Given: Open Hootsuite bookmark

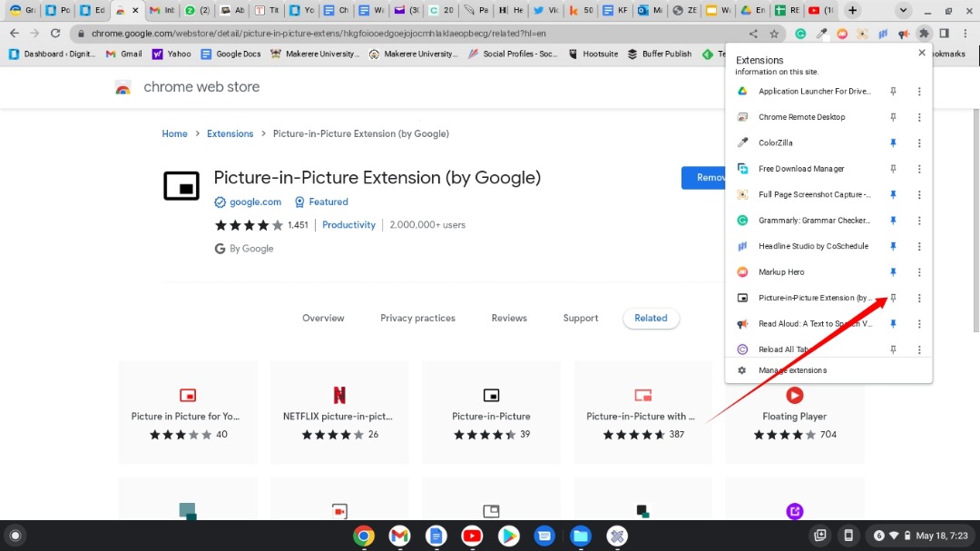Looking at the screenshot, I should click(593, 54).
